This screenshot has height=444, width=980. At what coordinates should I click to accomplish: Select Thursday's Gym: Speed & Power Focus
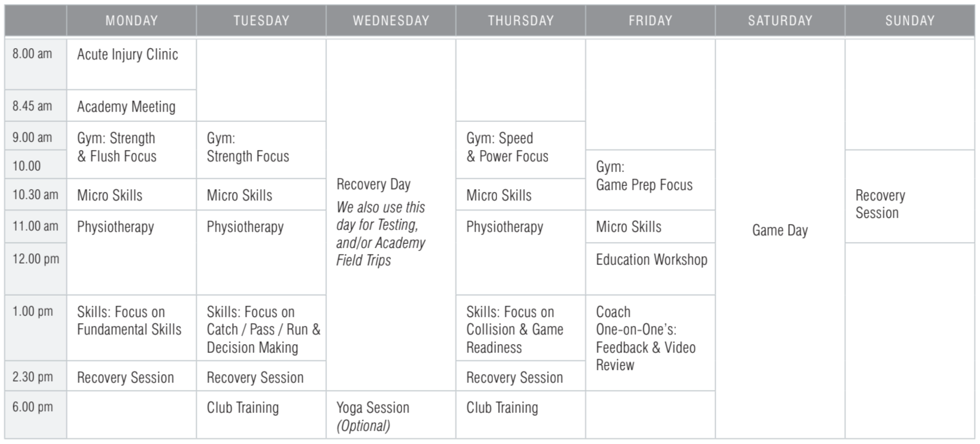click(521, 150)
